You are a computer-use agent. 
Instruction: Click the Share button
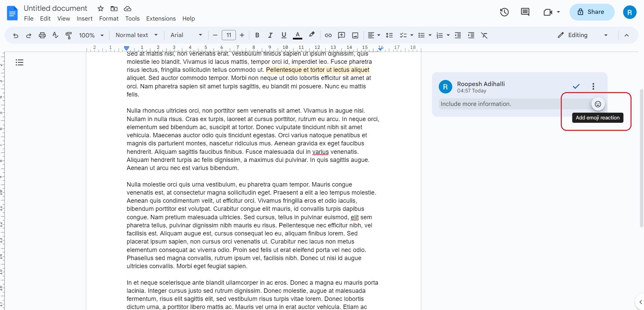pos(592,12)
